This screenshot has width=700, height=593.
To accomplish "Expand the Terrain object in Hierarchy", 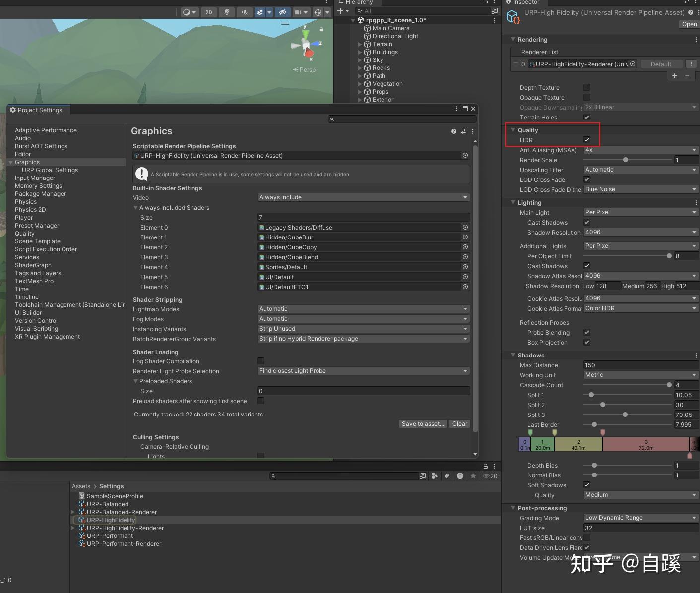I will click(360, 44).
